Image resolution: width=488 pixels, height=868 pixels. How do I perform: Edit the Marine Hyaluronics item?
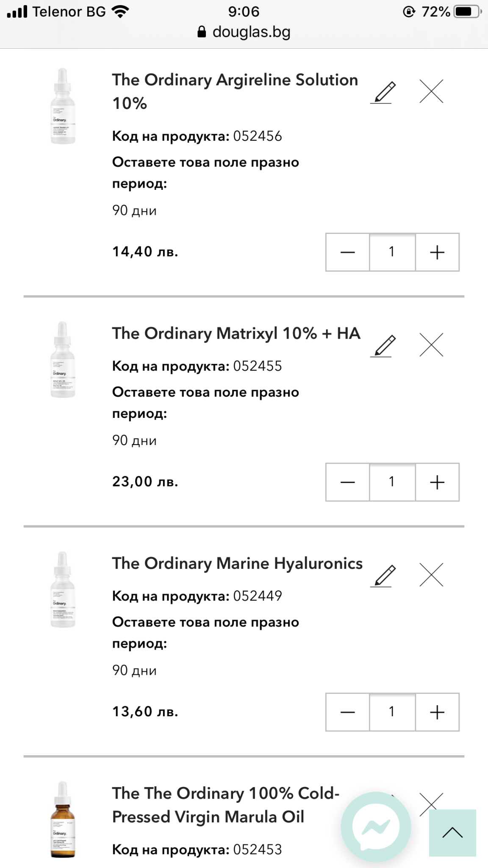click(x=383, y=576)
